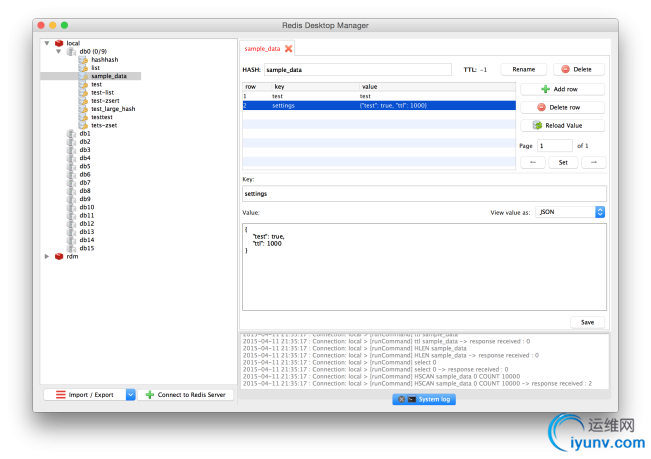651x459 pixels.
Task: Click the red minus Delete row icon
Action: (x=541, y=107)
